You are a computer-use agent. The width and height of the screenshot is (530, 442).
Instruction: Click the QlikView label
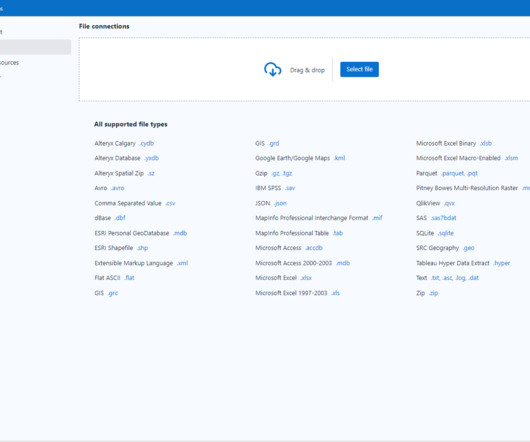click(x=428, y=203)
